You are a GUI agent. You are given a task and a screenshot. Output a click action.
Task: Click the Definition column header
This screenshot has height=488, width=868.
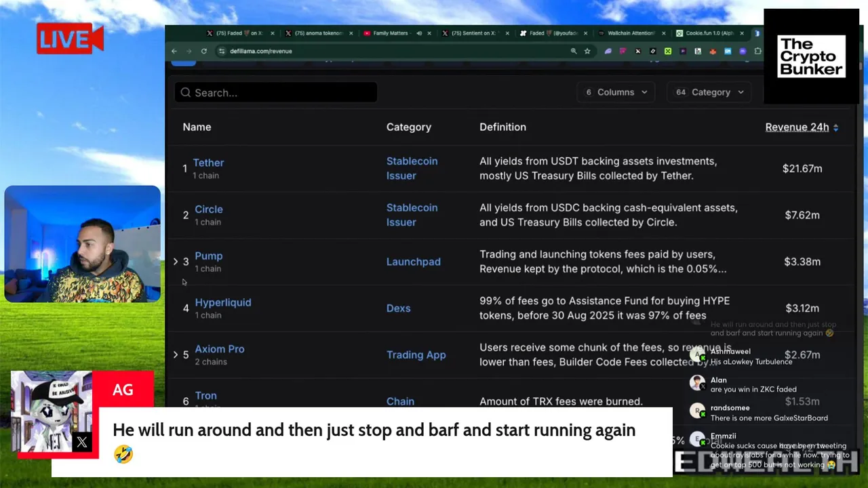502,127
